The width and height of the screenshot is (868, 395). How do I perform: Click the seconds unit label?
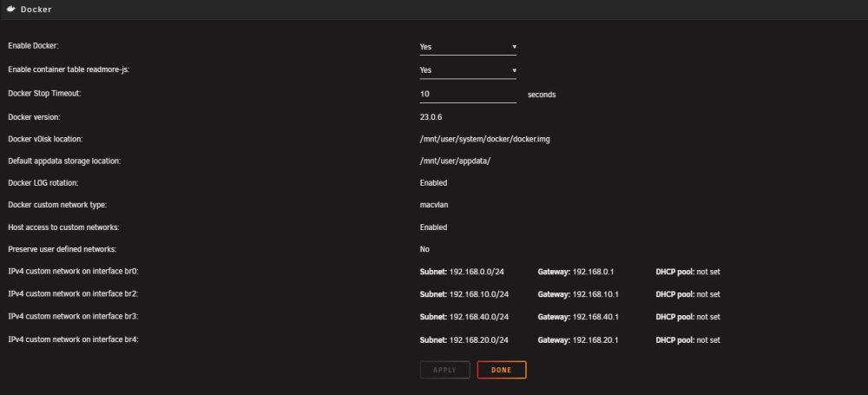coord(542,95)
